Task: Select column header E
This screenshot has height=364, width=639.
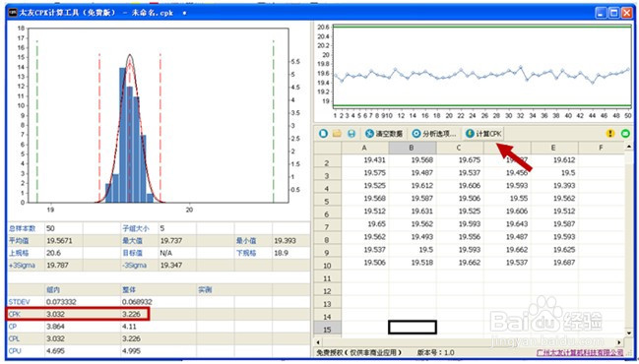Action: 553,148
